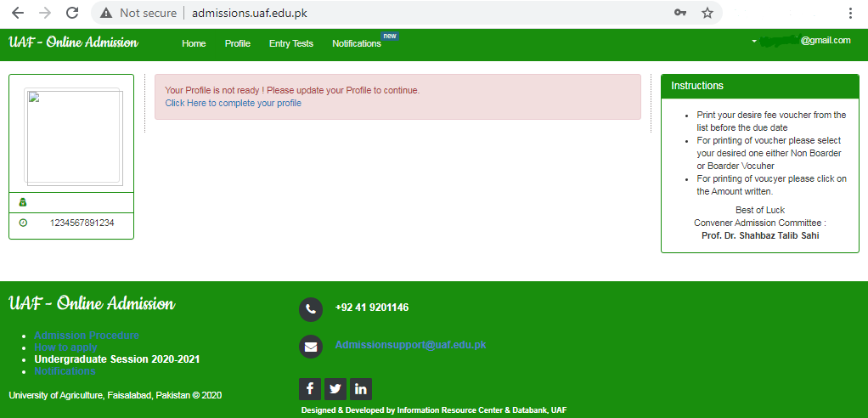Click the saved password key icon
The height and width of the screenshot is (418, 868).
pyautogui.click(x=680, y=13)
